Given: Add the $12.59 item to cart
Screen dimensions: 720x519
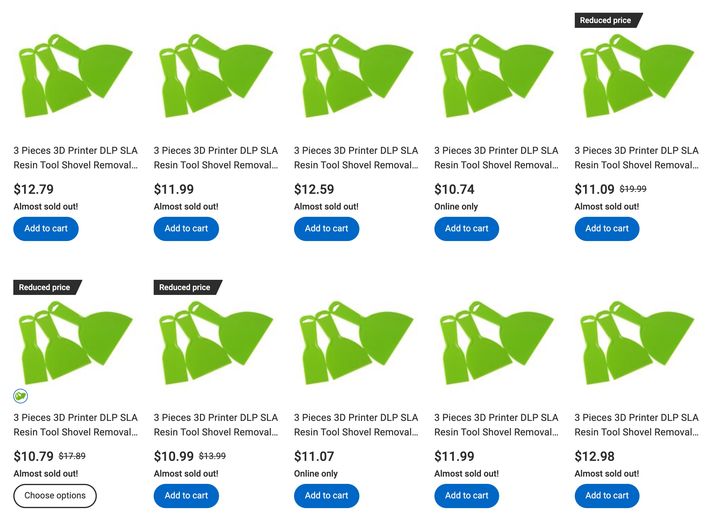Looking at the screenshot, I should (x=326, y=228).
